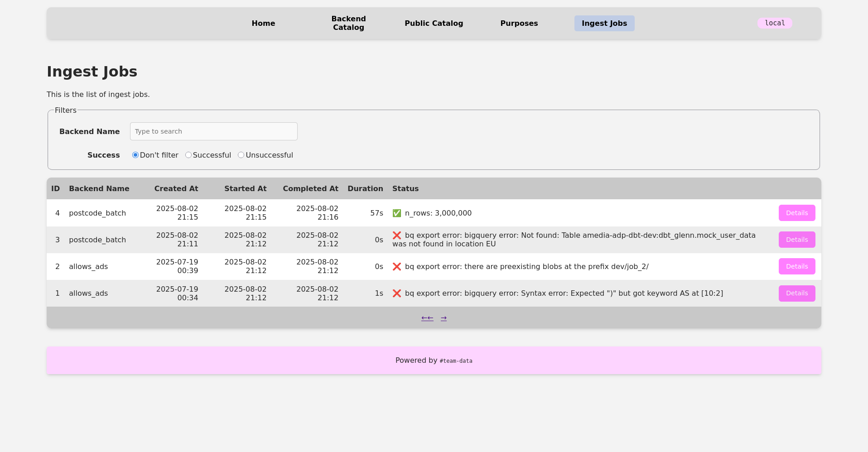Filter jobs by Unsuccessful status
This screenshot has height=452, width=868.
(241, 155)
